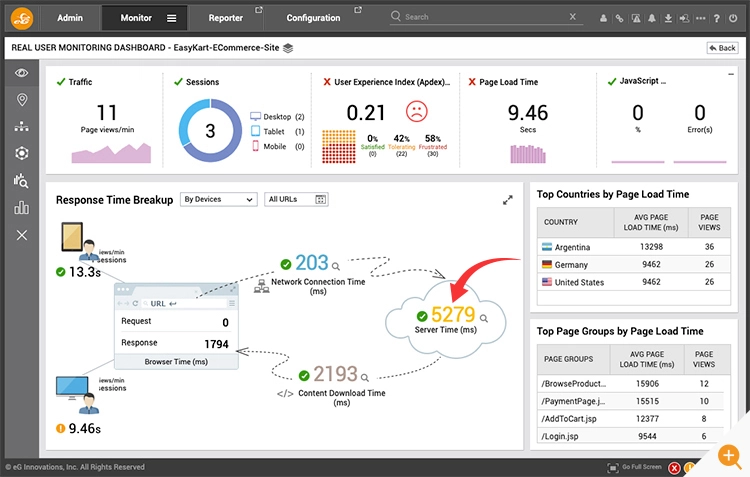
Task: Focus the Search input field
Action: coord(483,17)
